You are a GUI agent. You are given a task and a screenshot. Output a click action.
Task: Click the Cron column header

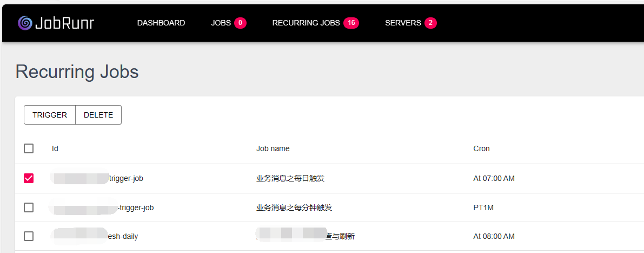tap(481, 148)
